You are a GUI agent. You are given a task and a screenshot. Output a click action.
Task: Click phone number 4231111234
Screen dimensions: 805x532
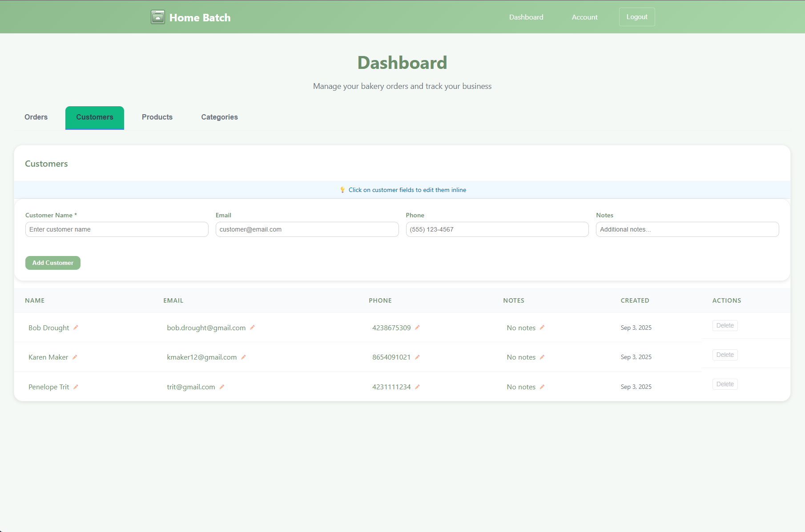click(391, 387)
